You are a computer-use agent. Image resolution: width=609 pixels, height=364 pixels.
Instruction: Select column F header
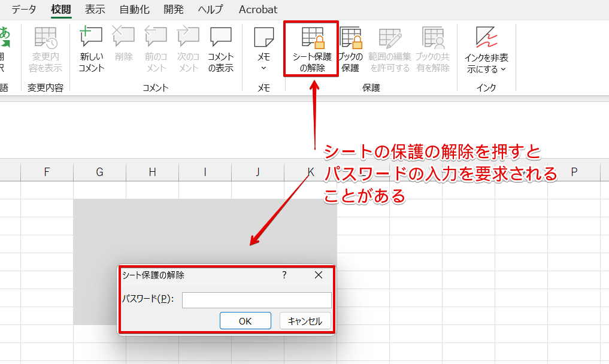click(47, 172)
